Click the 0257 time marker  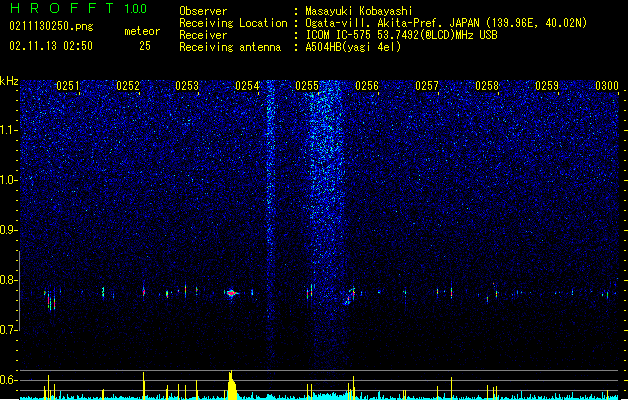point(427,86)
